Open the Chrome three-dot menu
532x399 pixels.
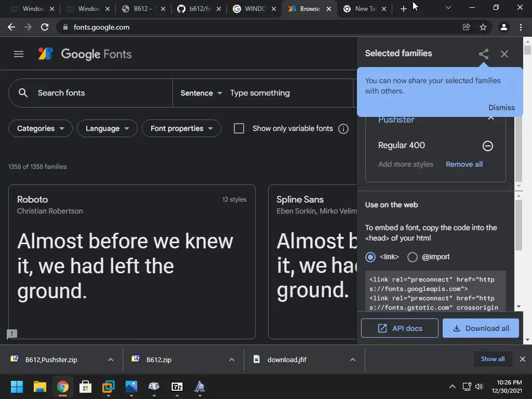[x=521, y=27]
